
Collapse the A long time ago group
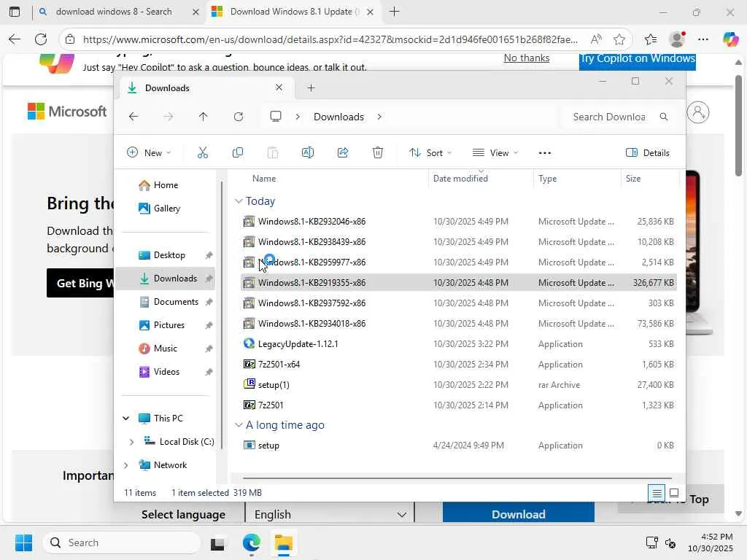pos(239,425)
